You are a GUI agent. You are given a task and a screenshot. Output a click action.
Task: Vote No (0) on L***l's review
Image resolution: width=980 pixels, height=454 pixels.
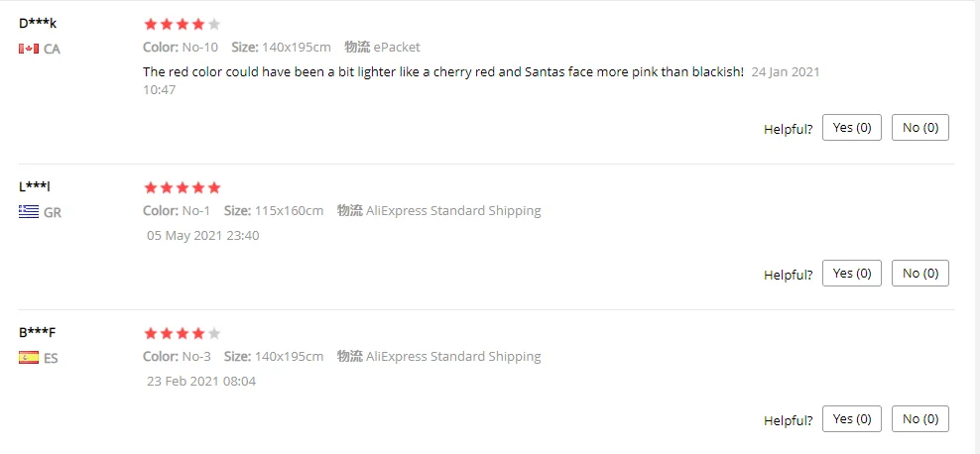click(919, 274)
